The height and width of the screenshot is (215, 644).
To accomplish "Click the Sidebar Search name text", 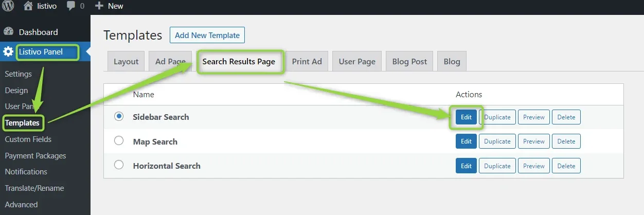I will click(161, 117).
